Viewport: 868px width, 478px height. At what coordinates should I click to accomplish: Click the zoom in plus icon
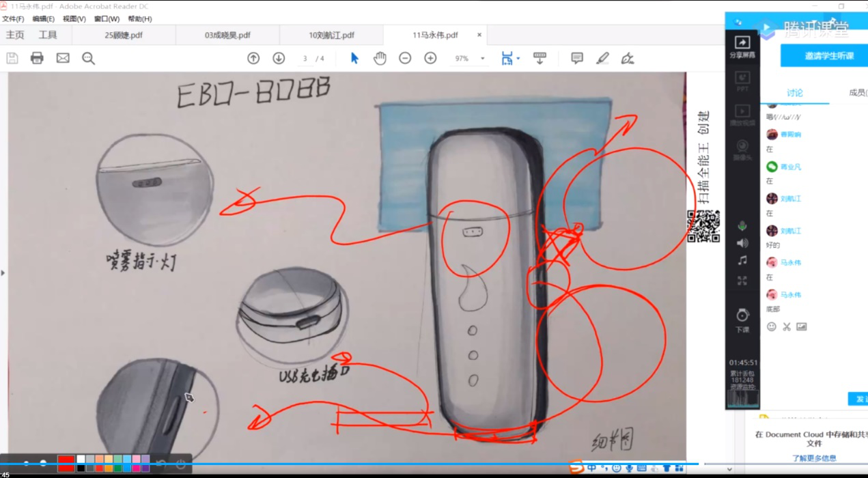pos(430,58)
